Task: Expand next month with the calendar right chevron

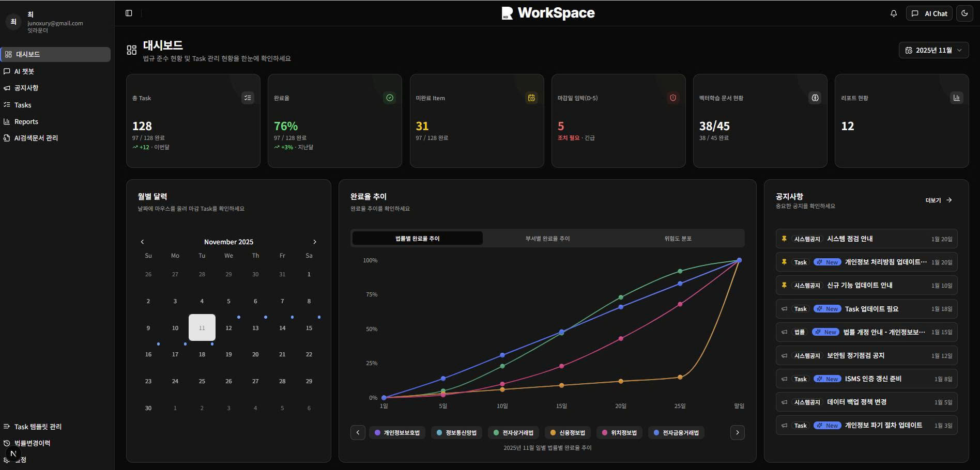Action: [x=315, y=241]
